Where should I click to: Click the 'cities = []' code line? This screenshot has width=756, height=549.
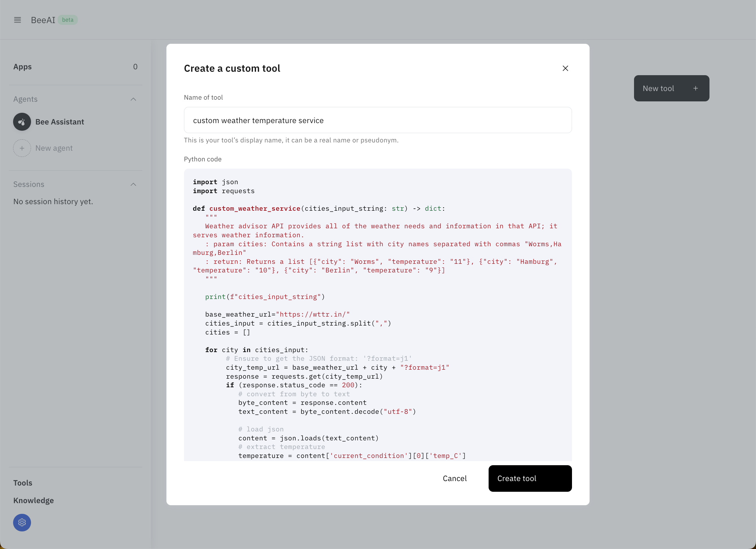pos(227,332)
